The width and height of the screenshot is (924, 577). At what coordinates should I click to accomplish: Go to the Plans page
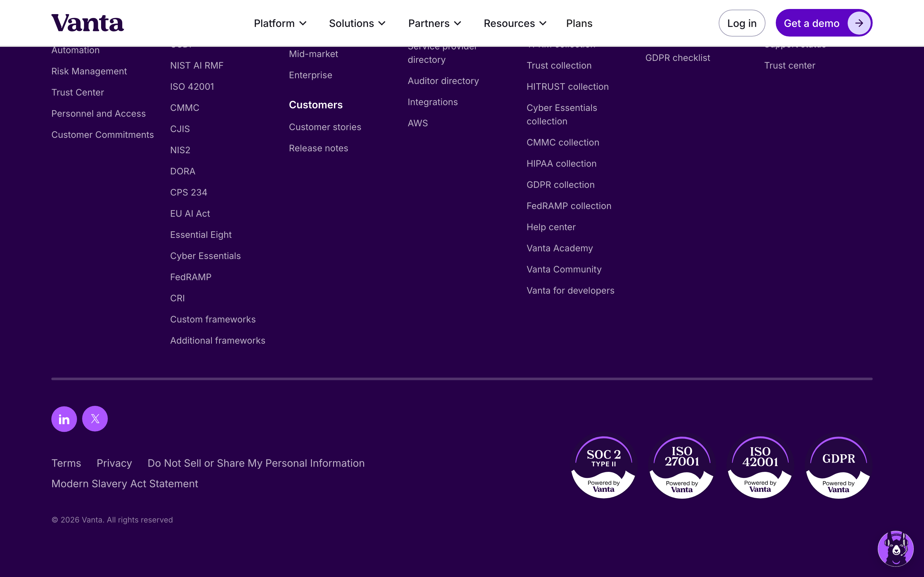(x=579, y=23)
